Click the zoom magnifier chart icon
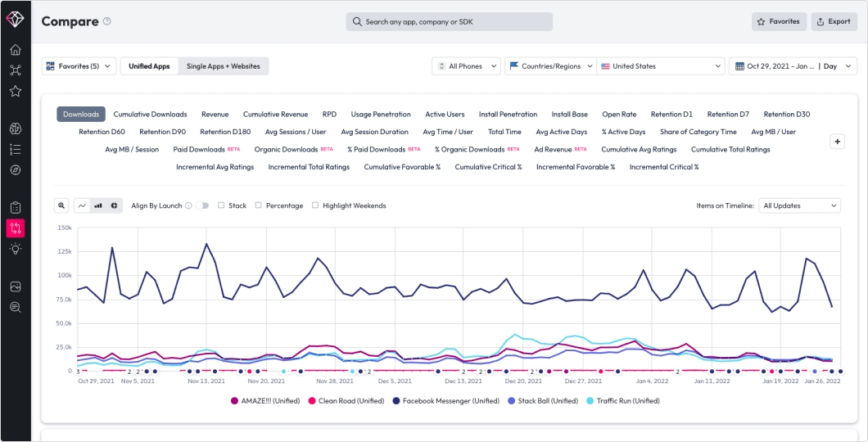 (61, 205)
